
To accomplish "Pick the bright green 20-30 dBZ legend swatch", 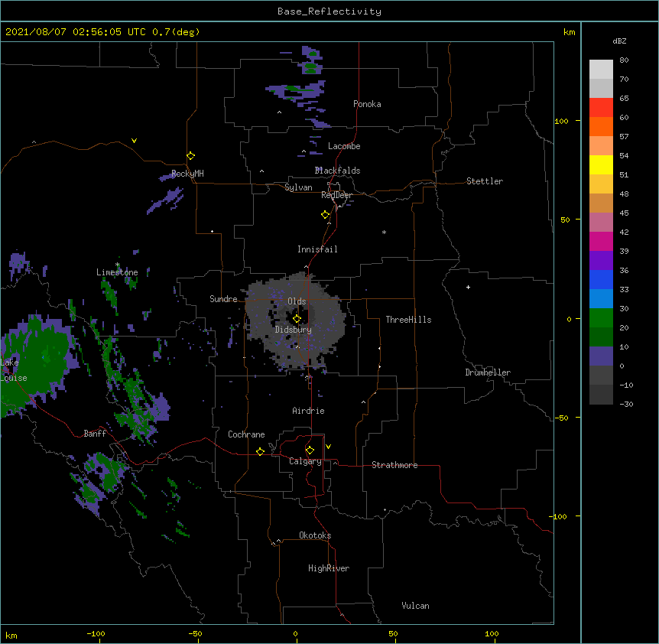I will 601,318.
